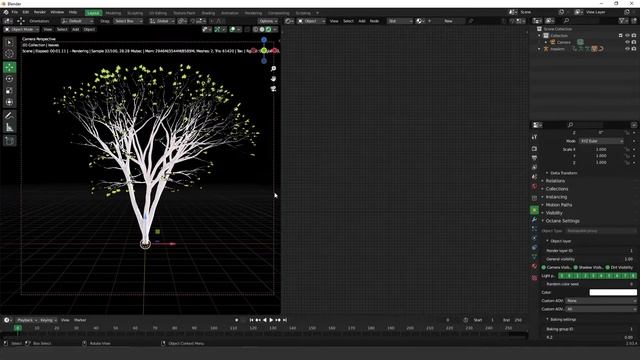Open the Render properties tab
Image resolution: width=640 pixels, height=360 pixels.
(534, 149)
